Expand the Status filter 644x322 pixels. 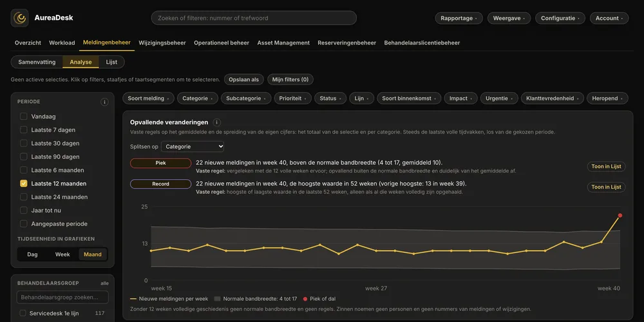tap(330, 99)
